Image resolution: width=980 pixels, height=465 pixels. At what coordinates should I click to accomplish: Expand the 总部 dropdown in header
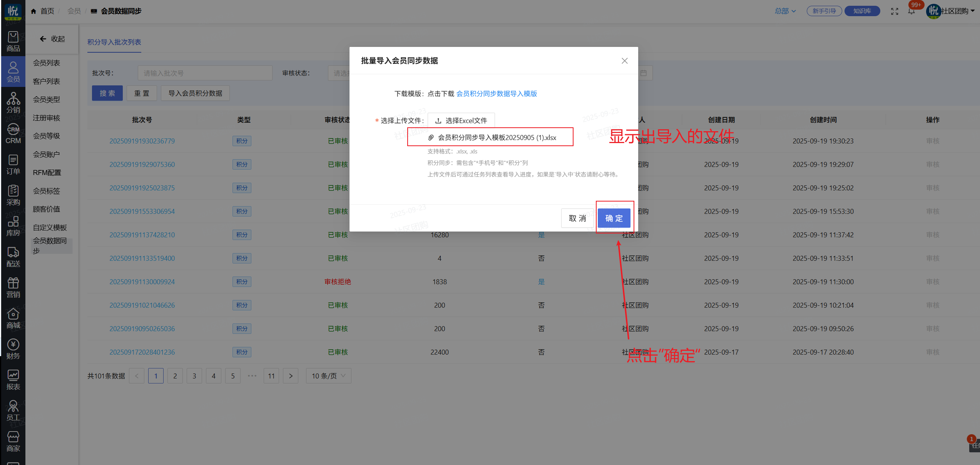(x=785, y=11)
